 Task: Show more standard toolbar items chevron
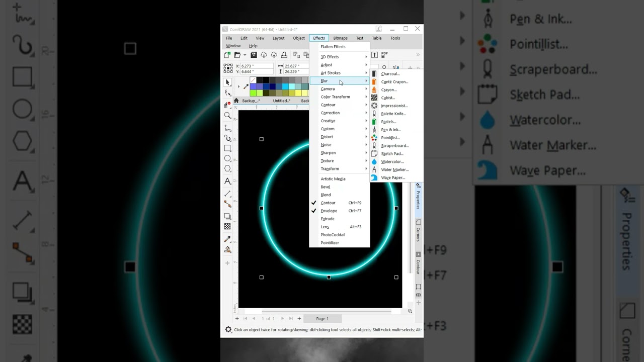click(418, 55)
